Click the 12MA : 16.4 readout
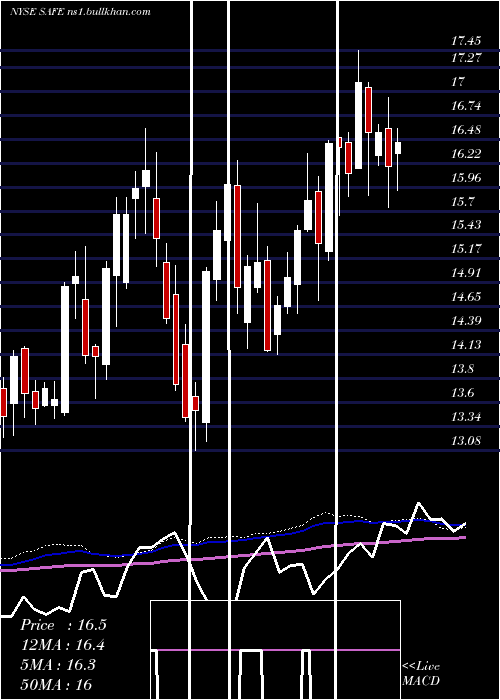 [63, 645]
